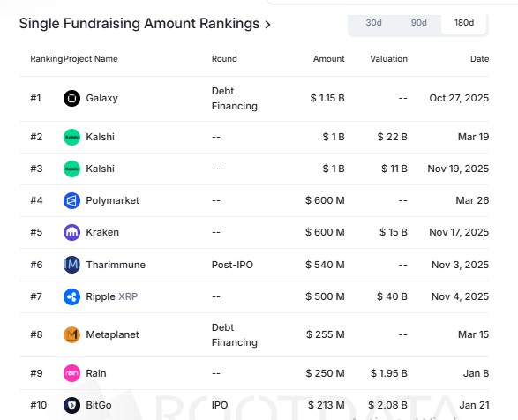Click Galaxy's Debt Financing round cell

point(234,99)
